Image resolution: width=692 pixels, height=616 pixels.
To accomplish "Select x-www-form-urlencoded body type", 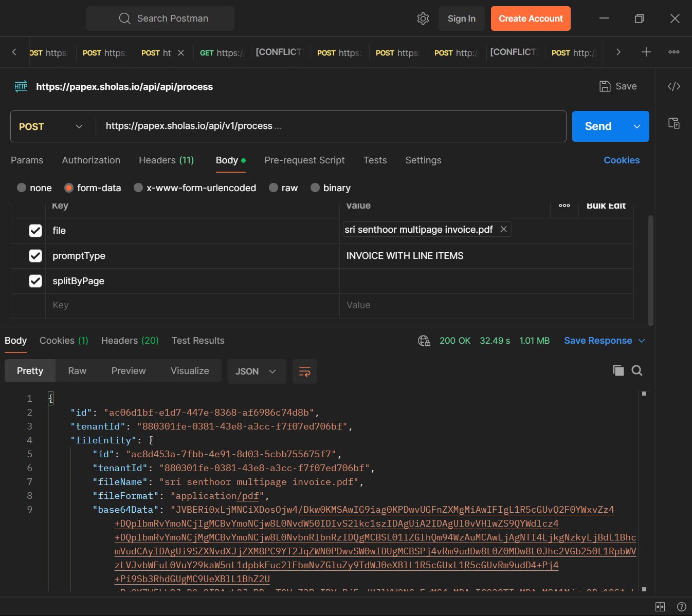I will coord(138,188).
